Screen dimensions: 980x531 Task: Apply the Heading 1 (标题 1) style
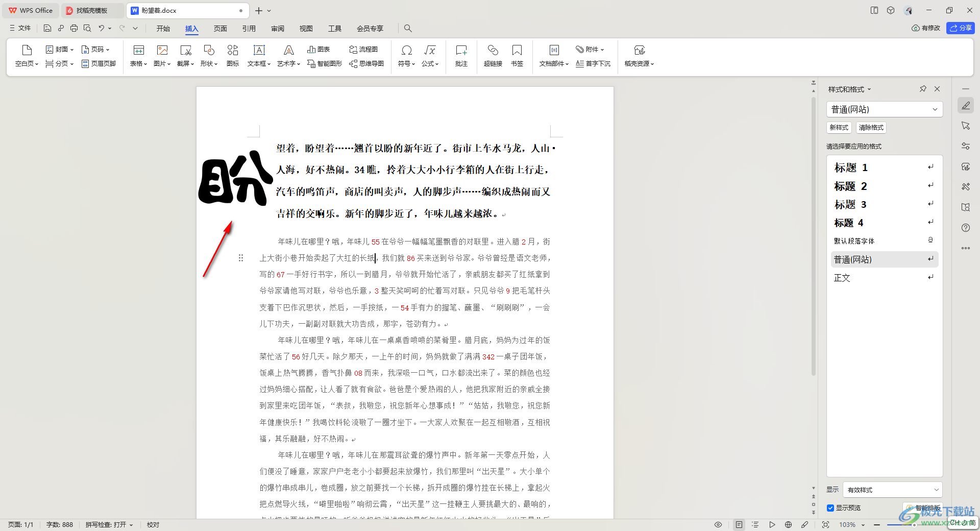click(x=885, y=167)
